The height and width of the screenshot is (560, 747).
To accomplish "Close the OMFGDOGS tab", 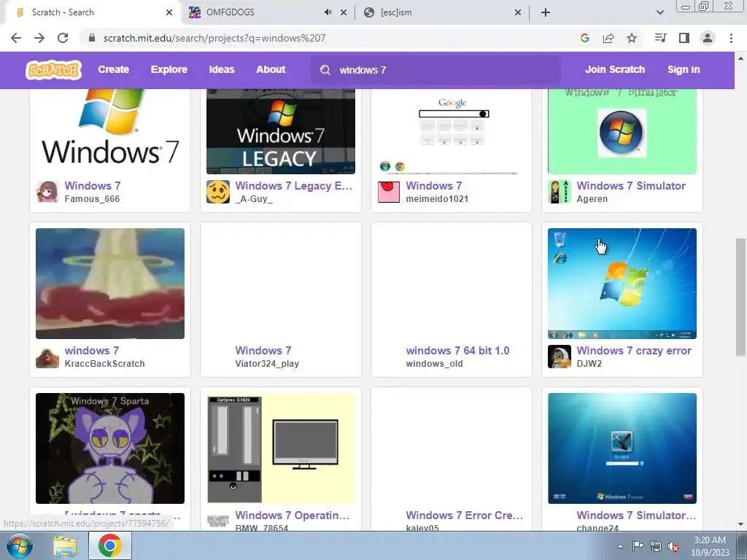I will 344,12.
